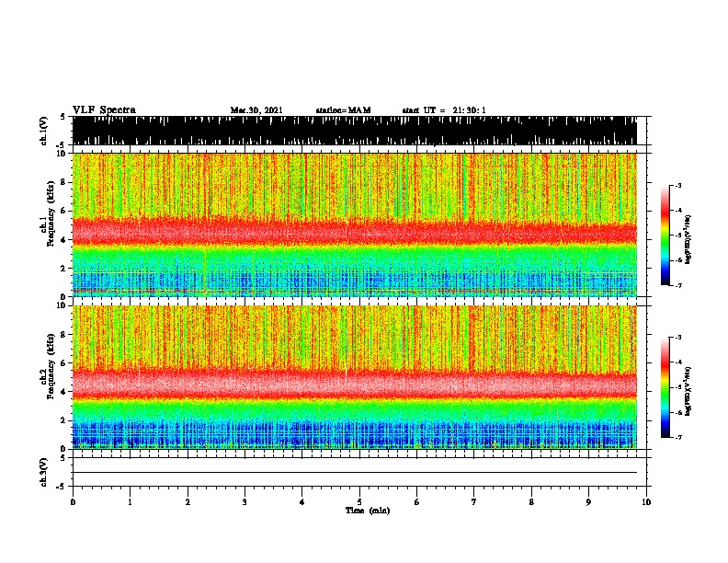Click the 'Time (min)' x-axis label

[x=368, y=511]
